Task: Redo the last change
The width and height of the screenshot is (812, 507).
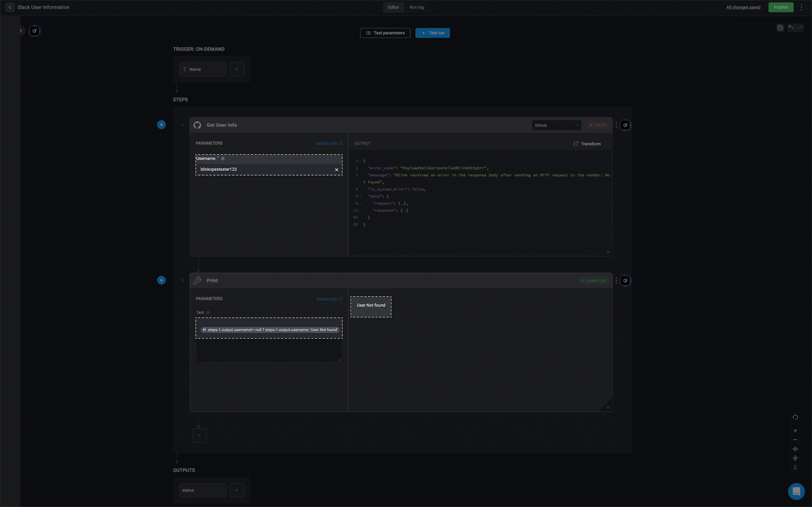Action: (800, 28)
